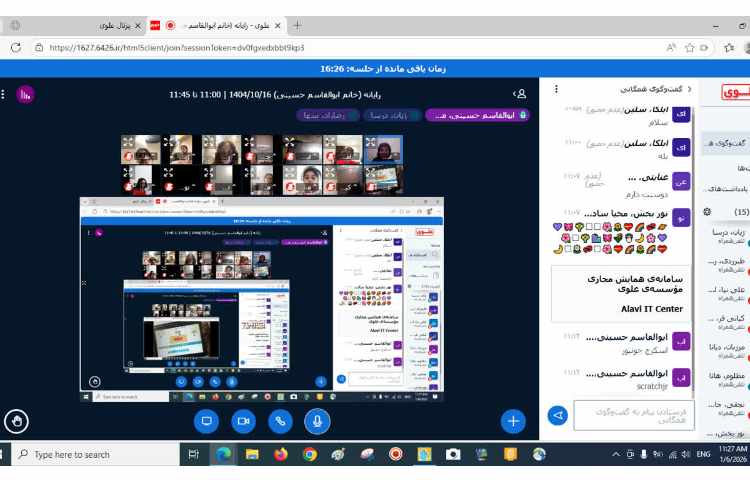Click the highlighted top-right webcam thumbnail
The width and height of the screenshot is (750, 480).
pyautogui.click(x=384, y=150)
